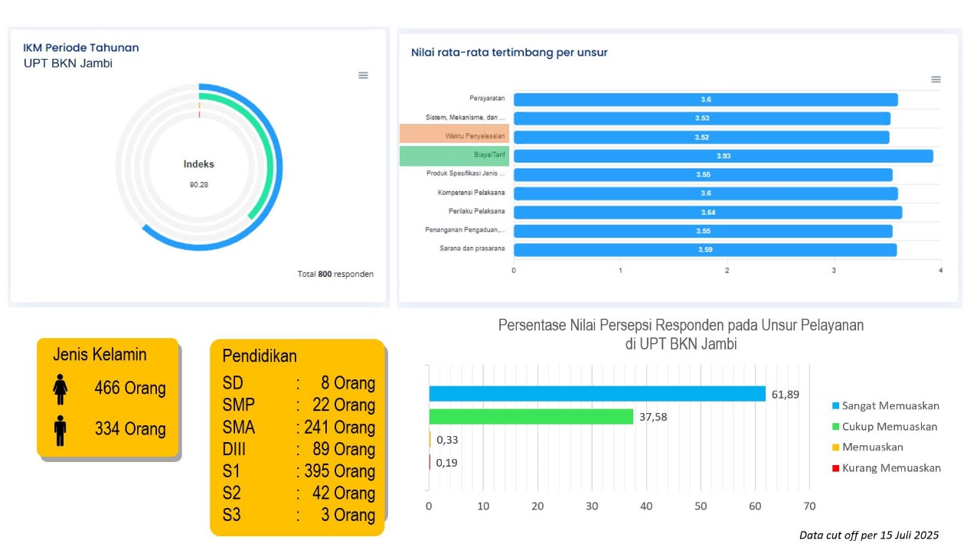Click the female figure icon
Screen dimensions: 980x550
click(60, 389)
